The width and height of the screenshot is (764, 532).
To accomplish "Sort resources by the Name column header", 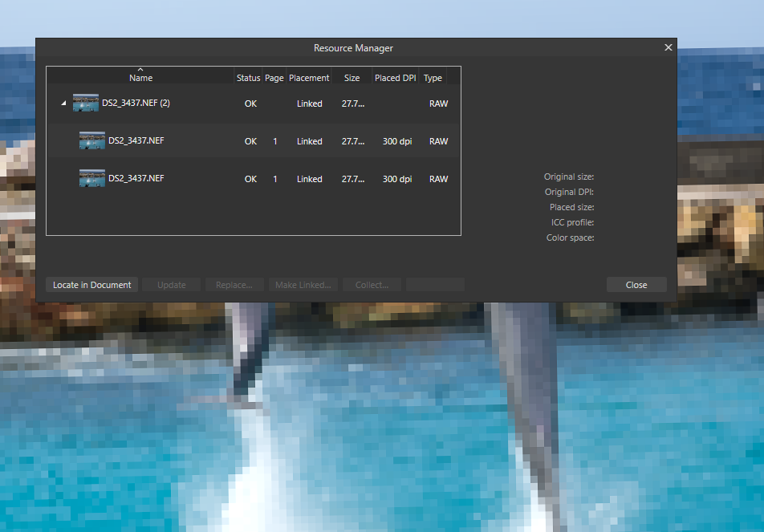I will pos(140,77).
